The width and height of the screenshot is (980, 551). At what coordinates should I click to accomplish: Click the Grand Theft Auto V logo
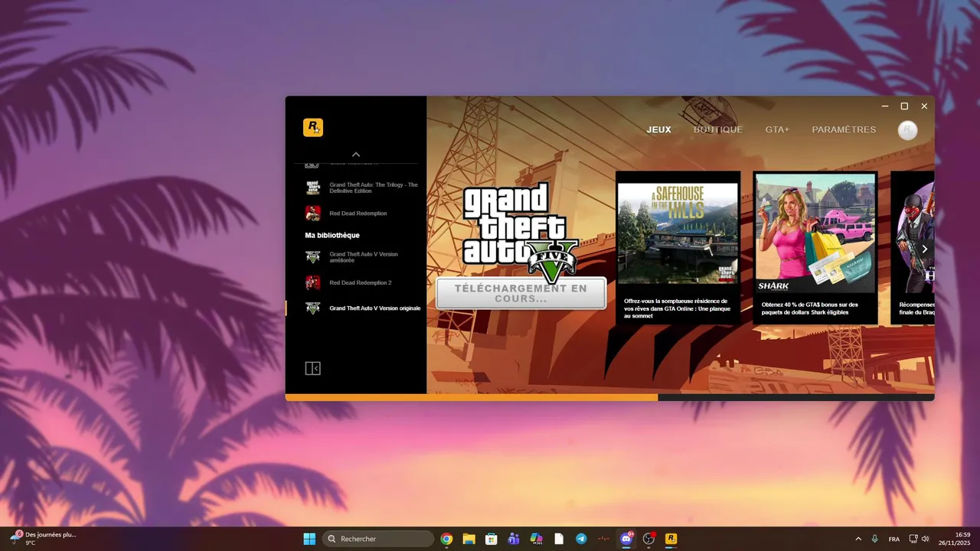[521, 233]
